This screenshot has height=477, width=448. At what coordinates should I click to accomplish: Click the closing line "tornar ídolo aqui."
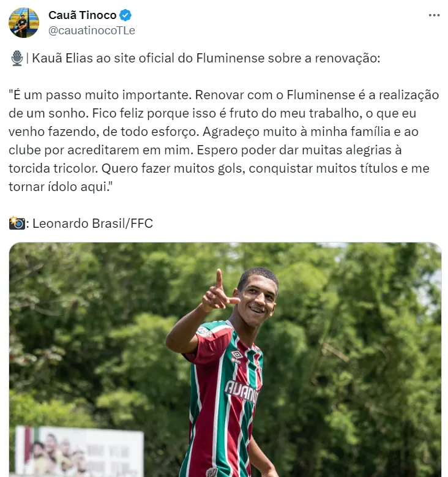tap(61, 187)
